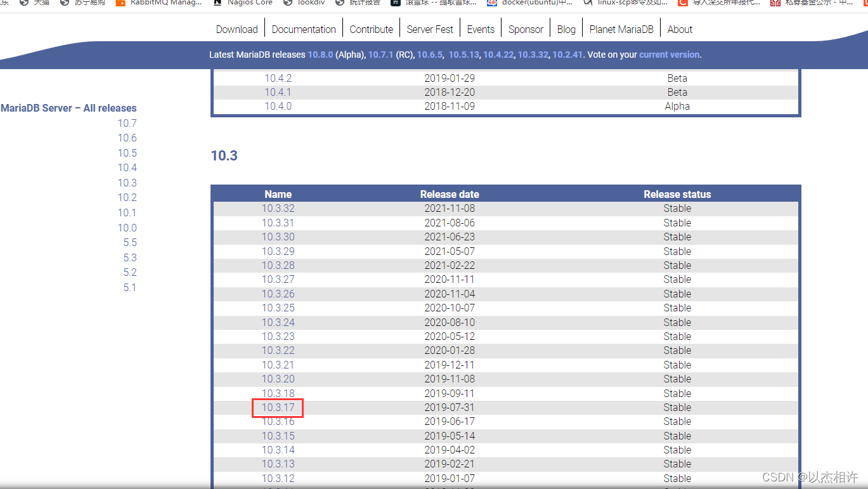Jump to 10.5 in the sidebar
868x489 pixels.
tap(127, 153)
